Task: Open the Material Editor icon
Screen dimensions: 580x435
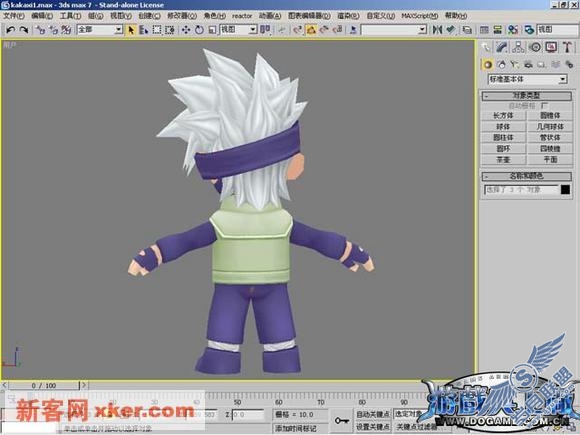Action: 513,30
